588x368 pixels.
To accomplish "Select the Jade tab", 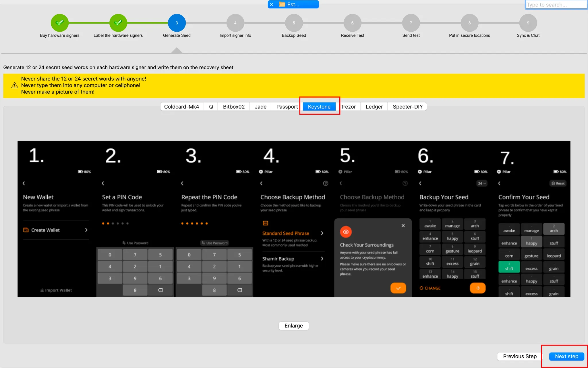I will 260,107.
